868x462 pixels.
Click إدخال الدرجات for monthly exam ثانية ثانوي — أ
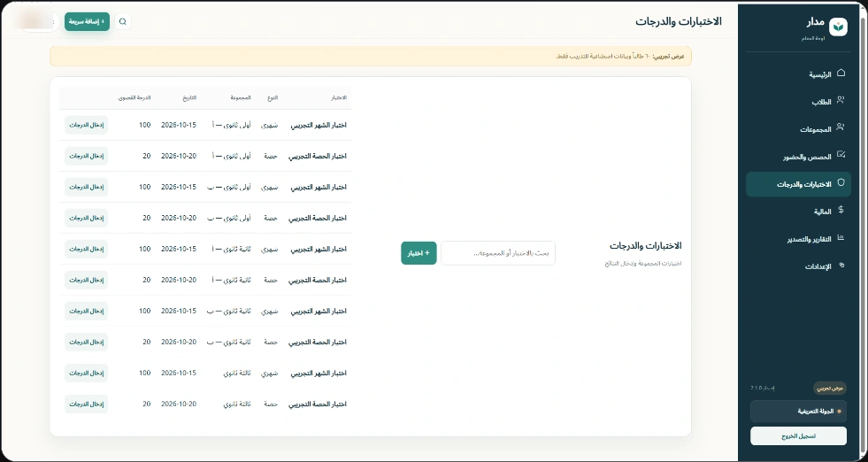87,250
